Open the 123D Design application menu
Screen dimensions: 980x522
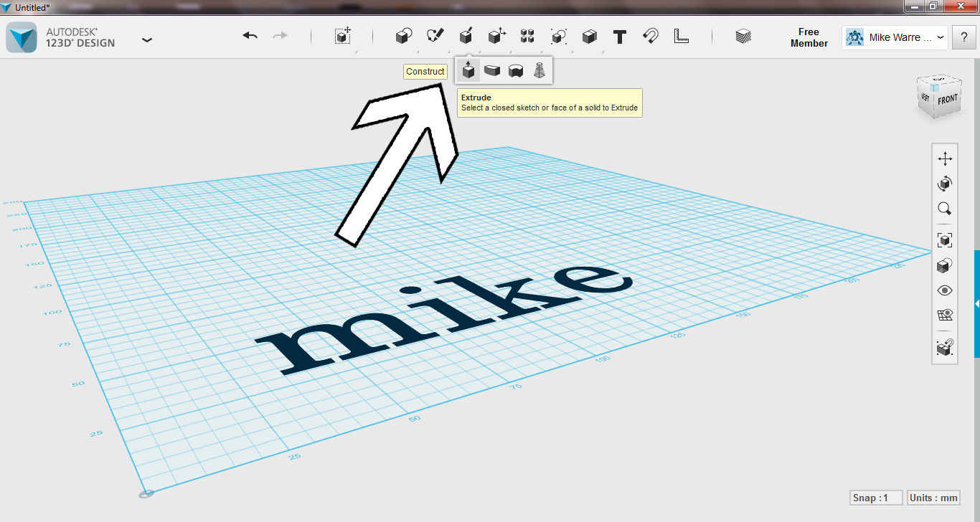[147, 39]
